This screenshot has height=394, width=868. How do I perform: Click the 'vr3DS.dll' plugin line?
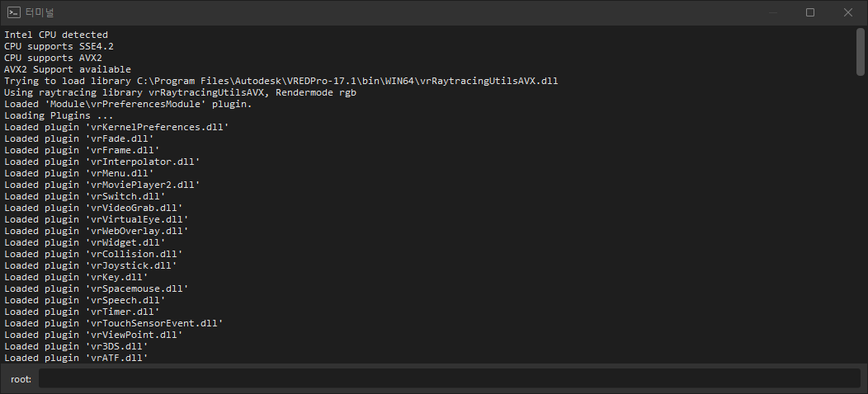tap(76, 346)
